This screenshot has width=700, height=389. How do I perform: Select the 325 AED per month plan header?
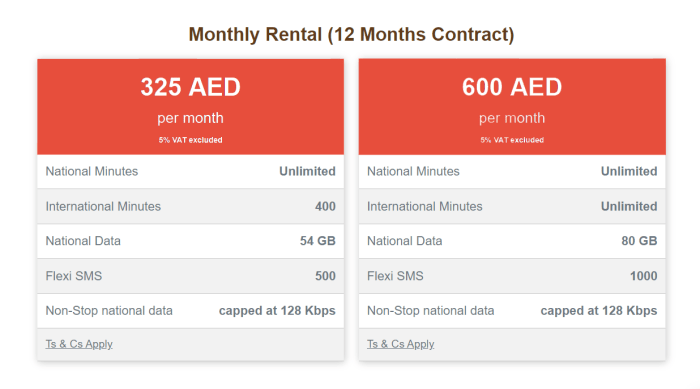tap(191, 107)
